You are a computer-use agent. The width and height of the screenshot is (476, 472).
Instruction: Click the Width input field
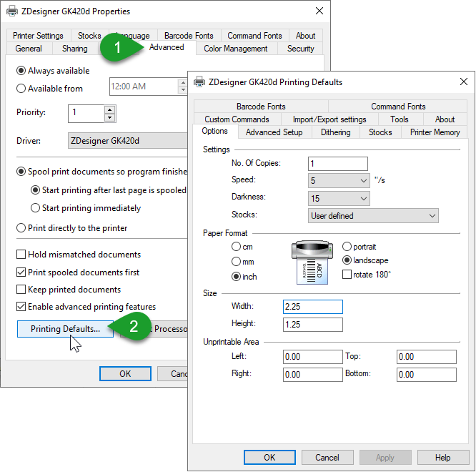tap(312, 307)
